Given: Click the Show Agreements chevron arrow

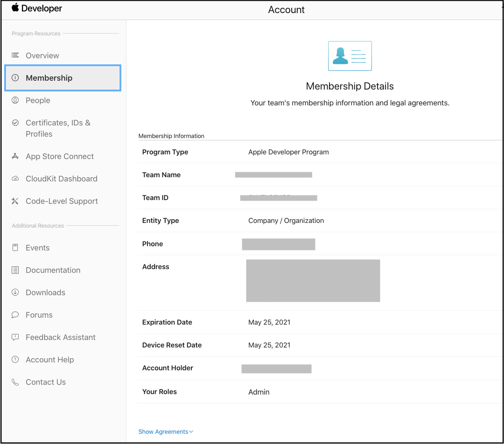Looking at the screenshot, I should pos(191,432).
